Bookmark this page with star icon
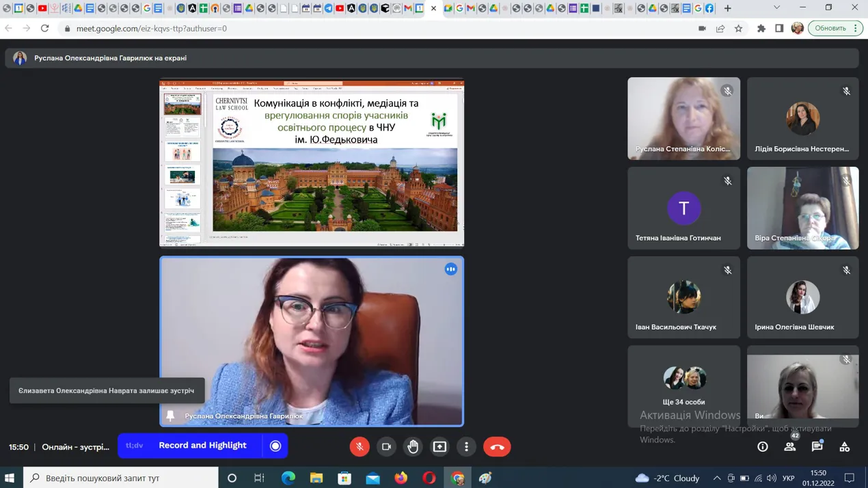This screenshot has height=488, width=868. pyautogui.click(x=738, y=29)
